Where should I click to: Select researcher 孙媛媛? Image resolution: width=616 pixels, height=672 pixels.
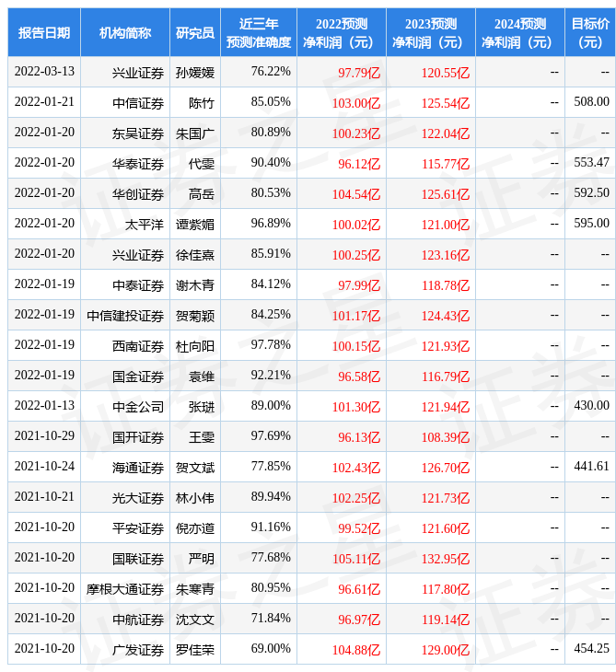click(x=195, y=73)
